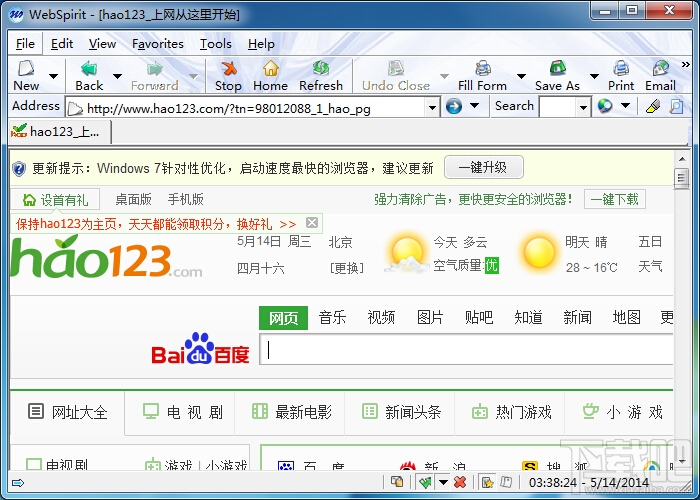Open the 新闻头条 category tab

400,412
